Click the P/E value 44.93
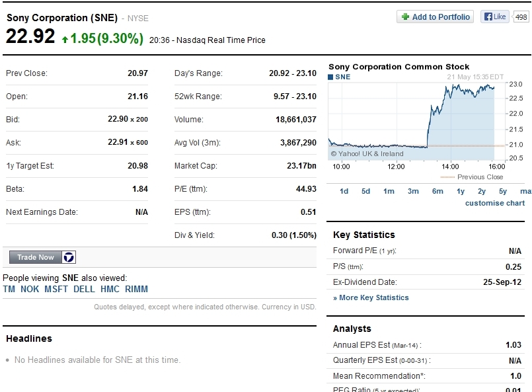 pyautogui.click(x=306, y=188)
